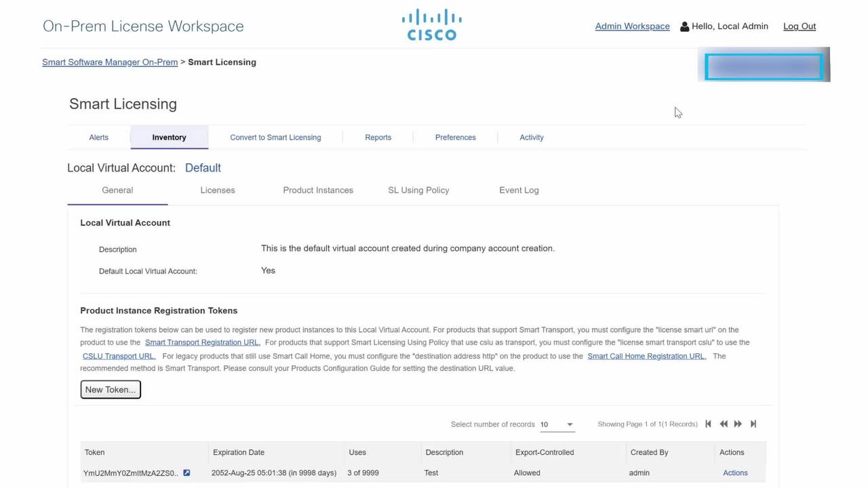Go to next page of token records
The image size is (868, 488).
738,424
